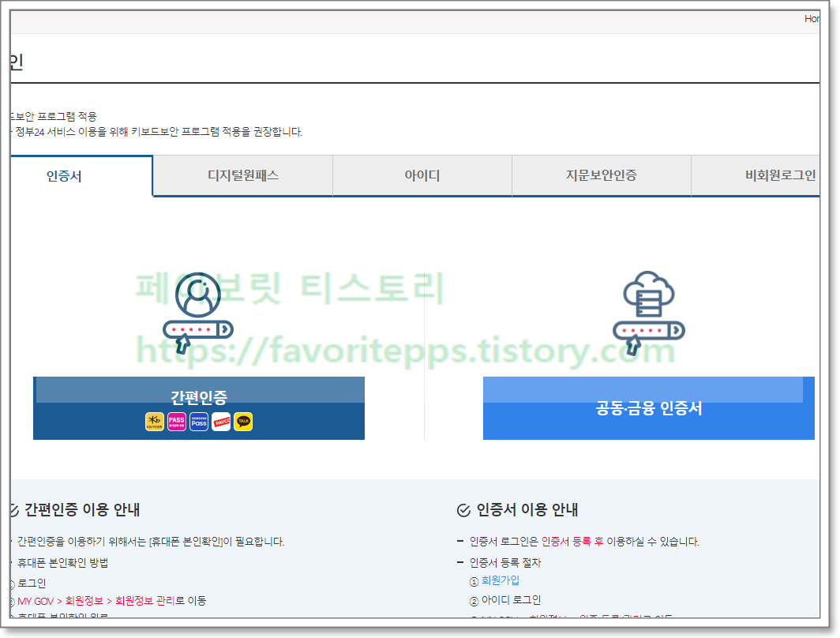This screenshot has height=638, width=840.
Task: Click the 간편인증 button
Action: point(199,408)
